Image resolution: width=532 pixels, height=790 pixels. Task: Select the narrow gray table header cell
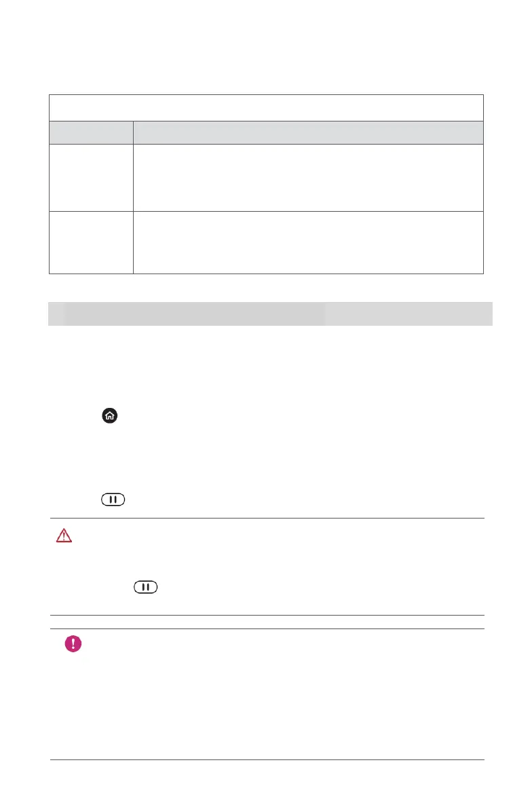pyautogui.click(x=91, y=132)
